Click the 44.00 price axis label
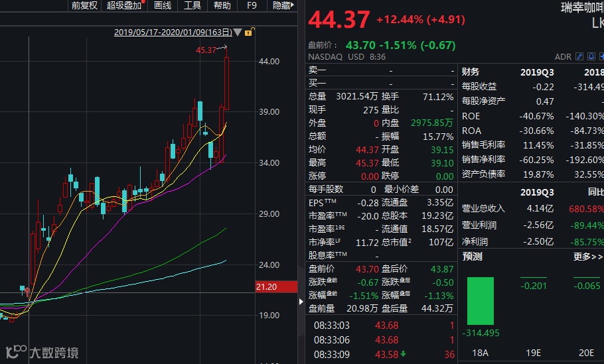The width and height of the screenshot is (604, 364). pyautogui.click(x=269, y=61)
